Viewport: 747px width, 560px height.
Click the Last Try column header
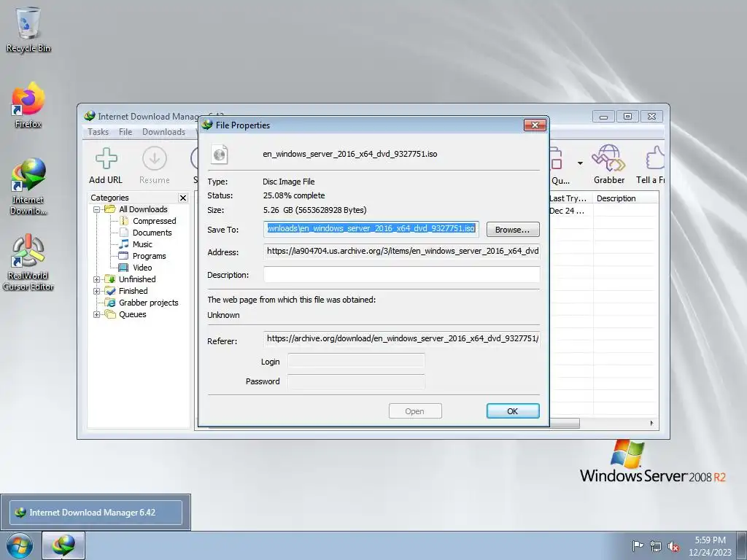pos(570,198)
